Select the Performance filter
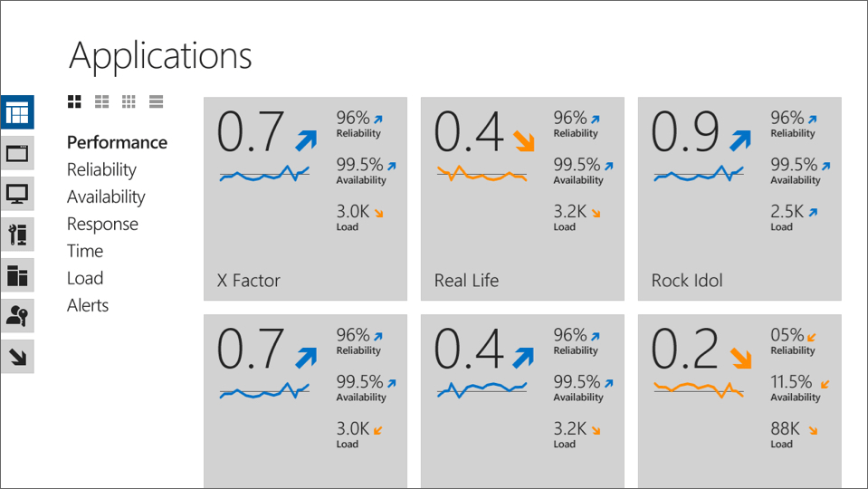The height and width of the screenshot is (489, 868). pos(117,142)
